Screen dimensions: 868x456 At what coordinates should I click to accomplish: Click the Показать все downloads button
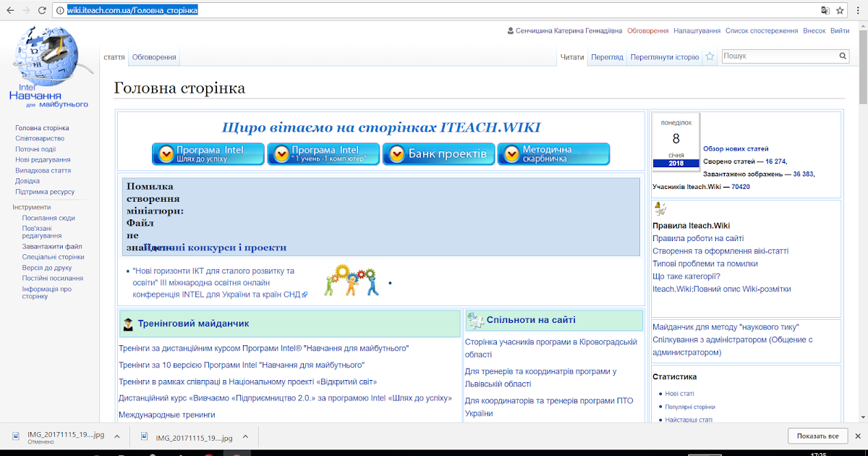click(x=817, y=436)
